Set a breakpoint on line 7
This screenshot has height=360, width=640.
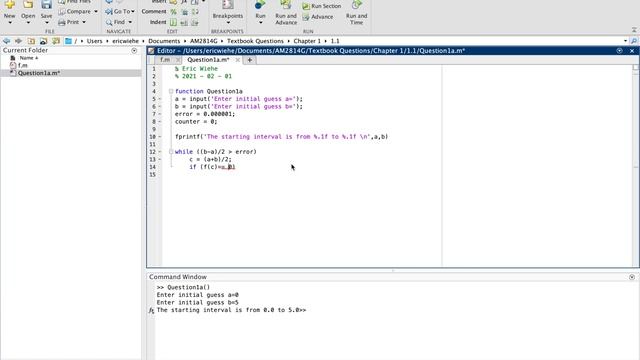pos(160,114)
